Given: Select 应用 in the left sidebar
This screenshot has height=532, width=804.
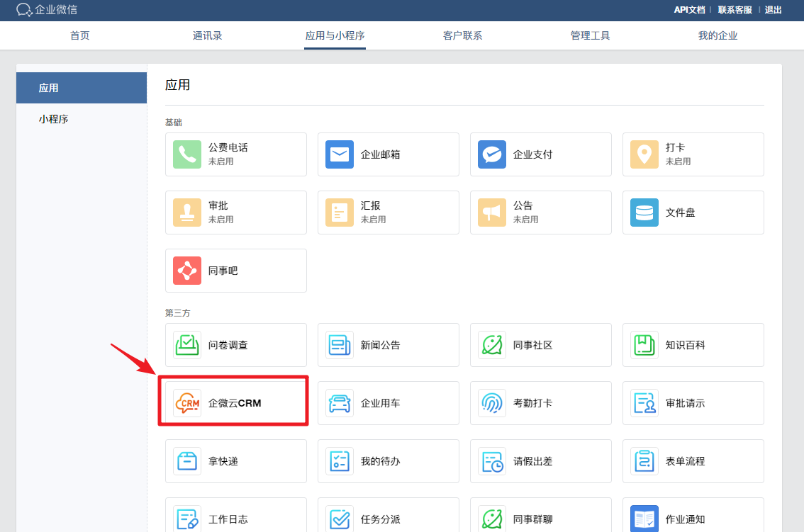Looking at the screenshot, I should click(82, 88).
